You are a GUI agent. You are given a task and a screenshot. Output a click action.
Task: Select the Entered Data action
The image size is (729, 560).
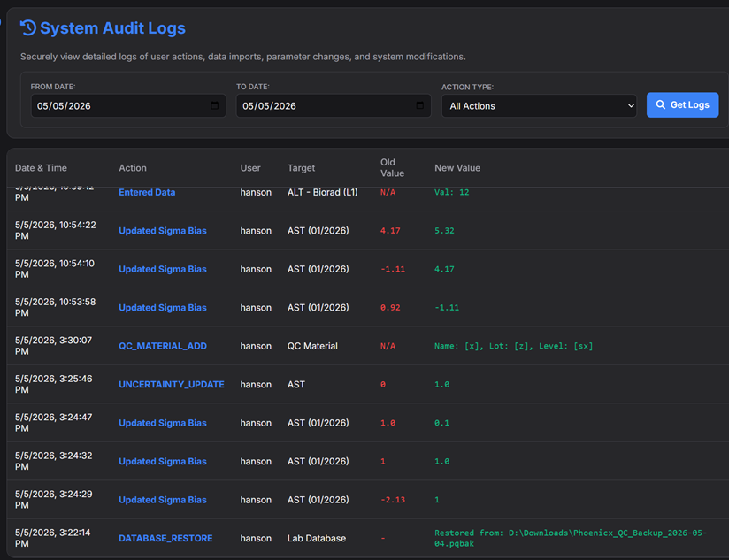click(x=147, y=192)
